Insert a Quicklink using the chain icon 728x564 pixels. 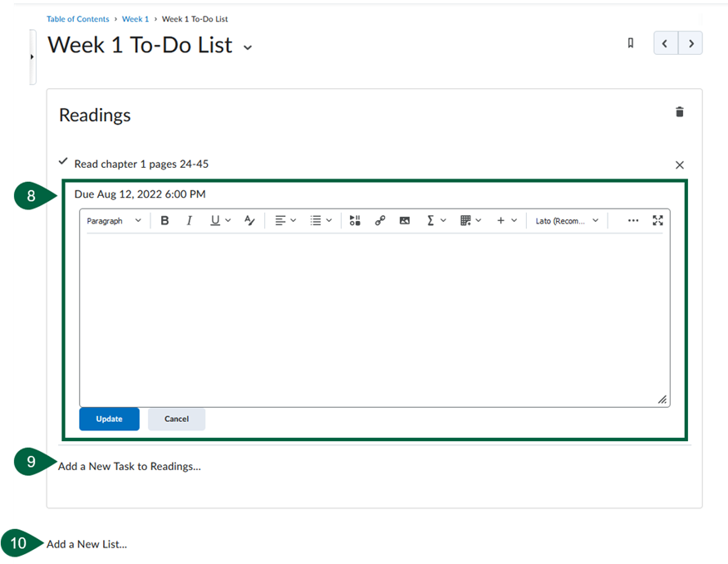pyautogui.click(x=380, y=220)
